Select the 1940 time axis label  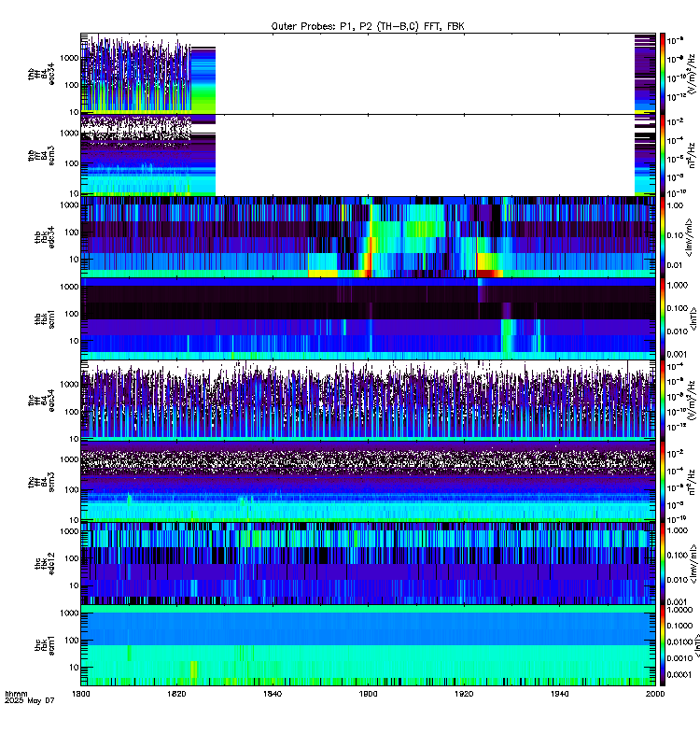click(x=559, y=694)
